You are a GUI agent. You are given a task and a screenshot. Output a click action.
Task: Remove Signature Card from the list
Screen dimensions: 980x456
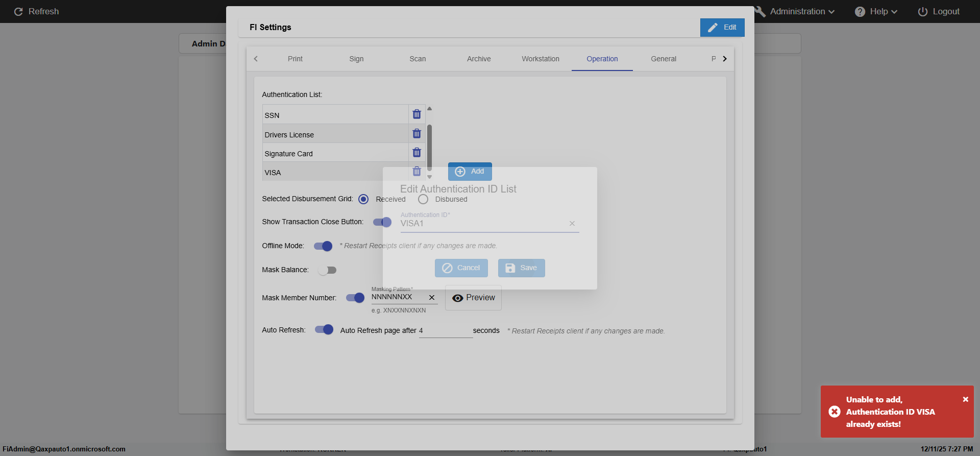pos(416,153)
